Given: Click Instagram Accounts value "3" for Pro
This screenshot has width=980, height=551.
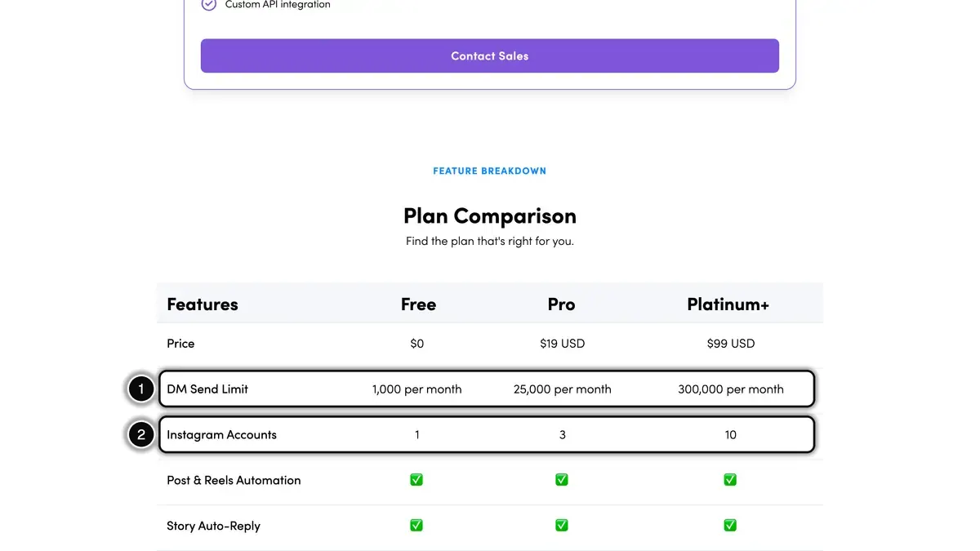Looking at the screenshot, I should [563, 435].
